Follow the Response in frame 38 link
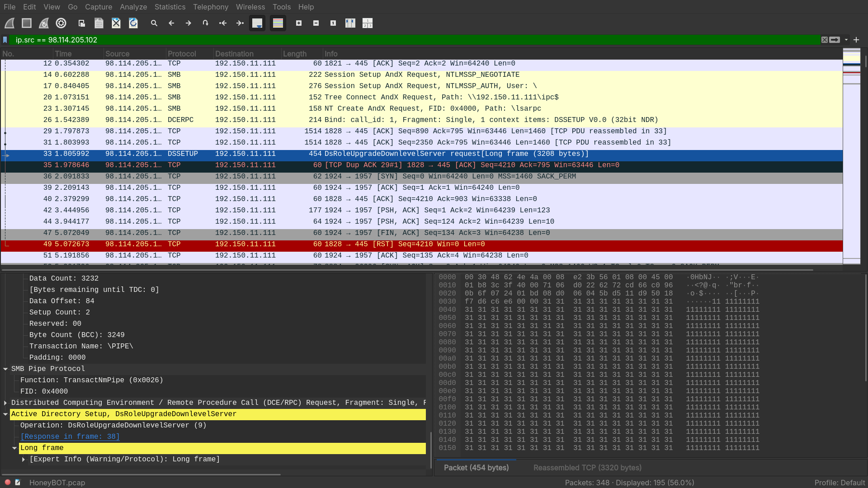The image size is (868, 488). point(70,436)
